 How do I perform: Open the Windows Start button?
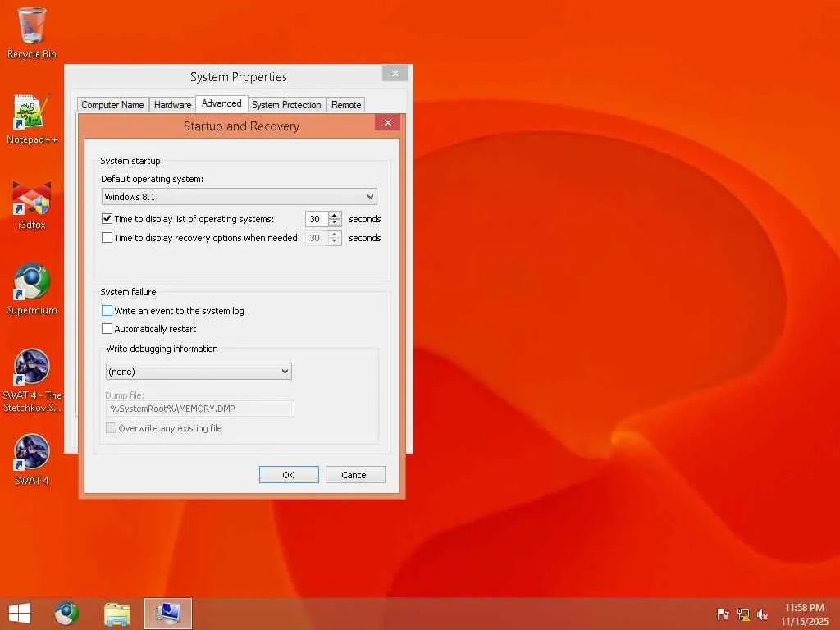click(20, 614)
